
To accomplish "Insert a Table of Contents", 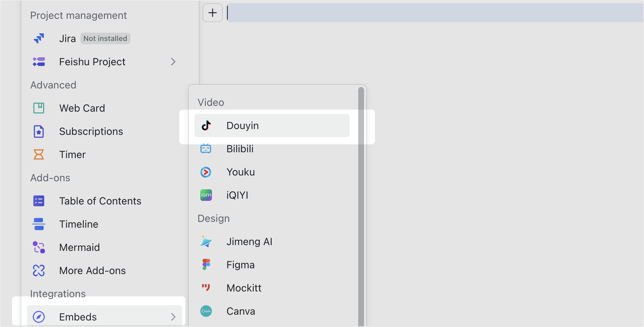I will point(105,201).
